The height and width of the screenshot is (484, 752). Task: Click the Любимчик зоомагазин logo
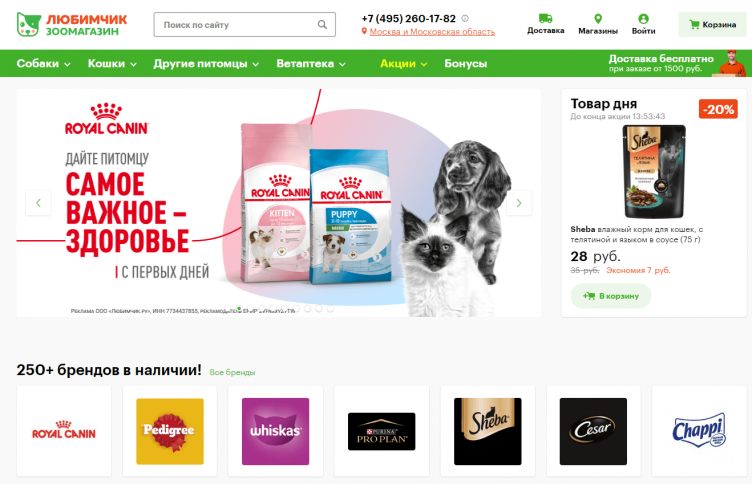click(x=72, y=24)
